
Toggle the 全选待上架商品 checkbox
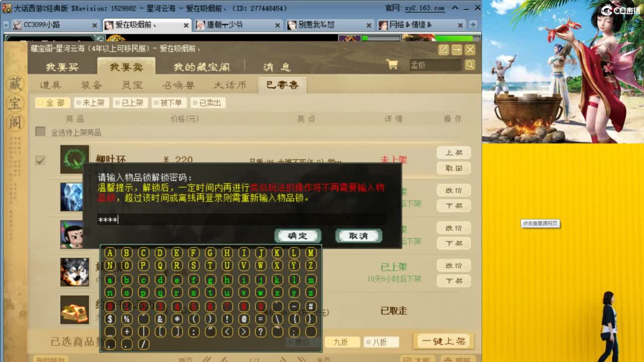pos(39,131)
